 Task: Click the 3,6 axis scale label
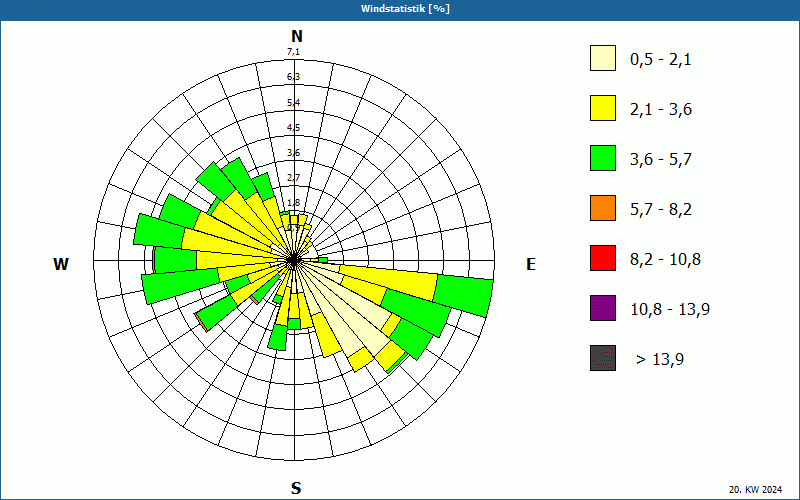pos(293,153)
